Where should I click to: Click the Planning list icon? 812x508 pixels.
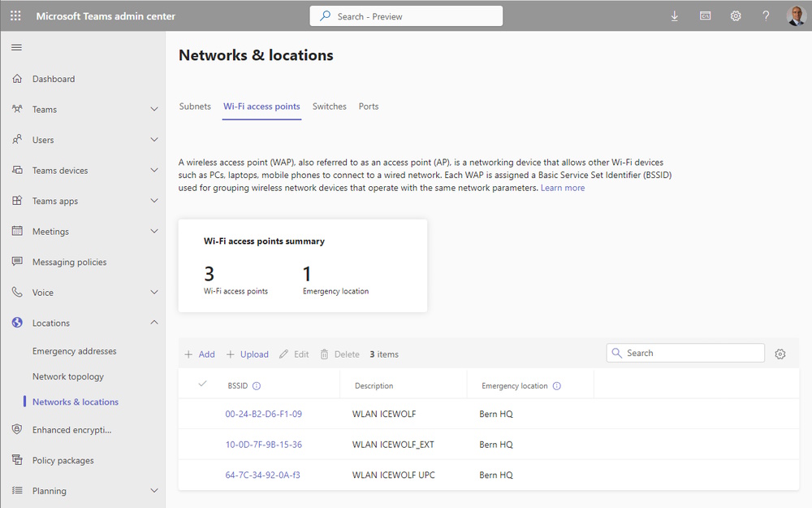pyautogui.click(x=17, y=490)
